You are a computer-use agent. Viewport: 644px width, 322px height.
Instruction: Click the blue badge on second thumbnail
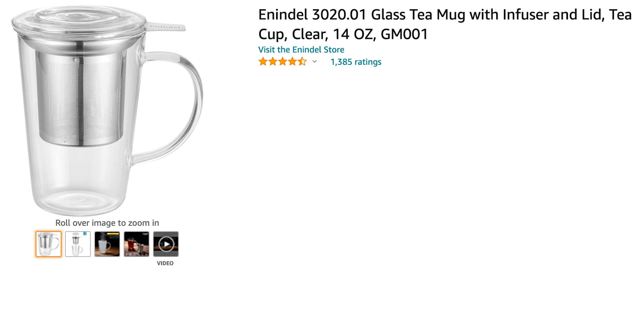[85, 233]
